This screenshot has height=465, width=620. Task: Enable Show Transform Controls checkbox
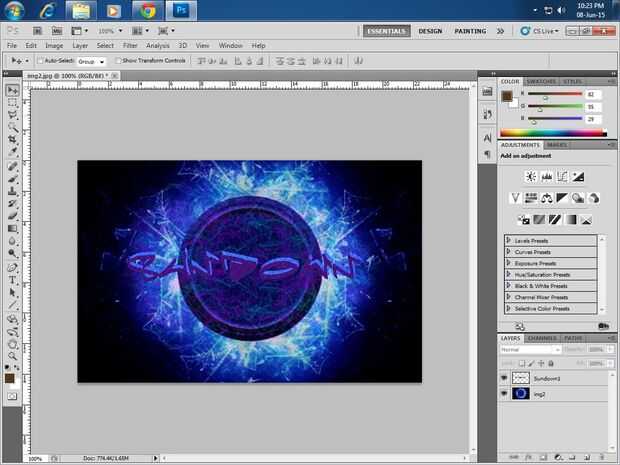tap(118, 60)
